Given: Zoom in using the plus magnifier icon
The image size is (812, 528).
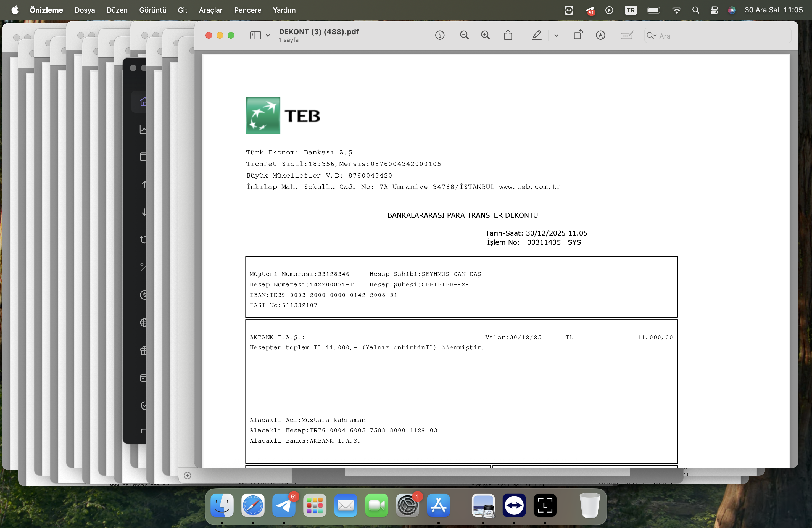Looking at the screenshot, I should (485, 35).
